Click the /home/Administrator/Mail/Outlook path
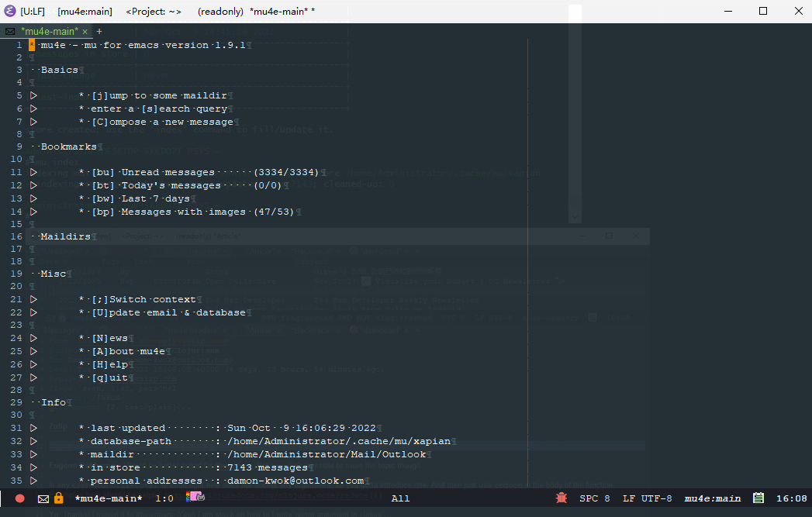Image resolution: width=812 pixels, height=517 pixels. click(327, 454)
